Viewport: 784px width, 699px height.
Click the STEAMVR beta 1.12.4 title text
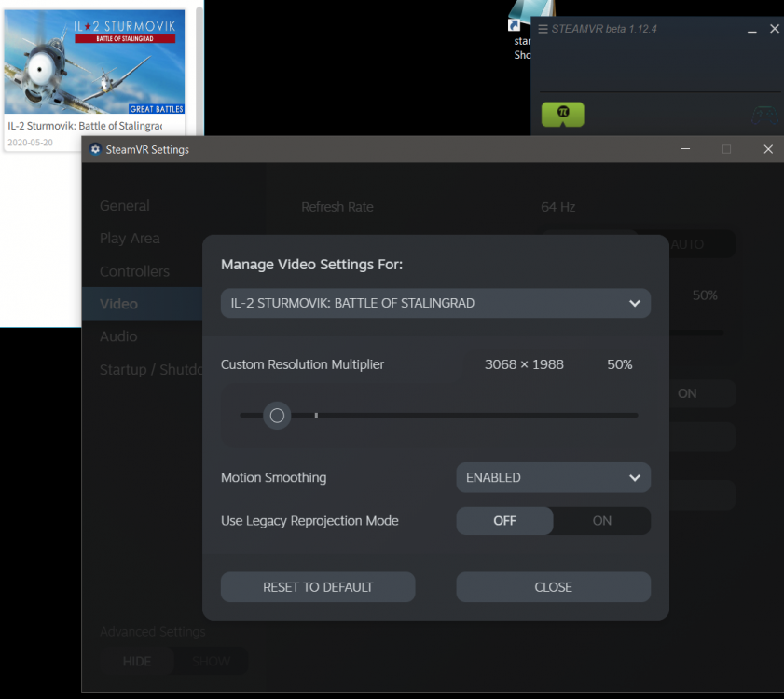(x=604, y=29)
